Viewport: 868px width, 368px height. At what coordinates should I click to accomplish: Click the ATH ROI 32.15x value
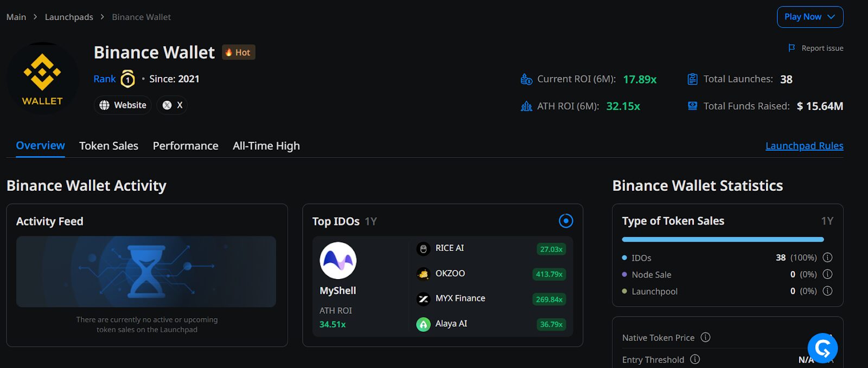623,106
